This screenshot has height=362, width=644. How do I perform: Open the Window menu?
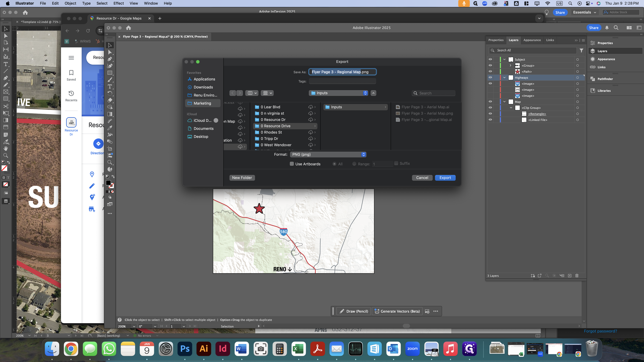(x=151, y=3)
